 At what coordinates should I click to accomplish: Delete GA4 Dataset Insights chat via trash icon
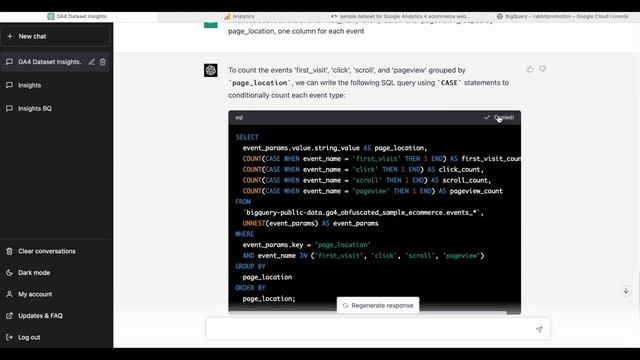coord(103,62)
